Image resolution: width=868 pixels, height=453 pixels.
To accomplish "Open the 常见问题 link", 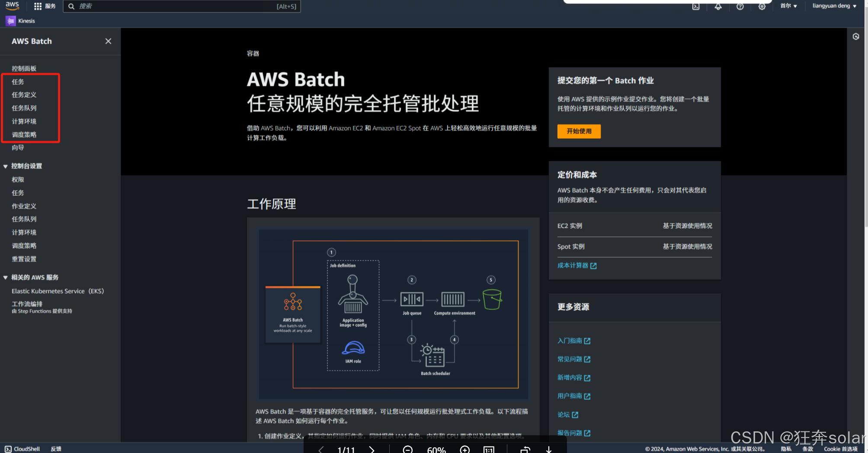I will pos(570,359).
